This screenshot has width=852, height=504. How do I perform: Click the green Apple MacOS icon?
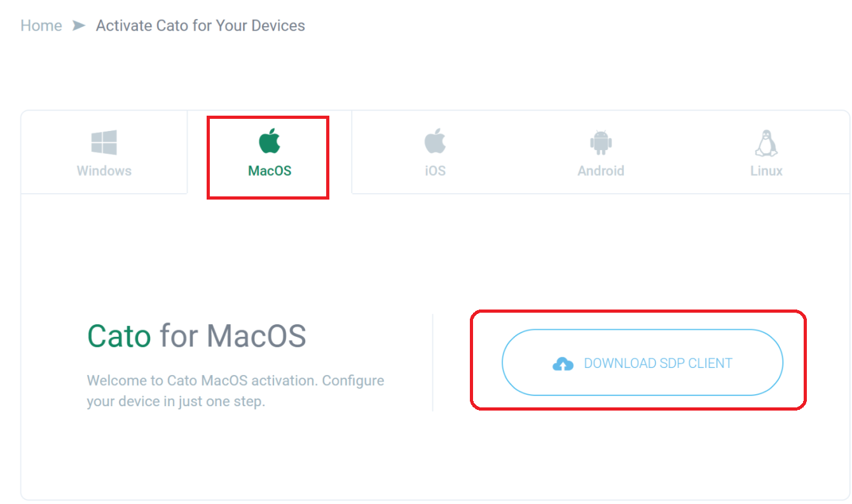[x=268, y=141]
